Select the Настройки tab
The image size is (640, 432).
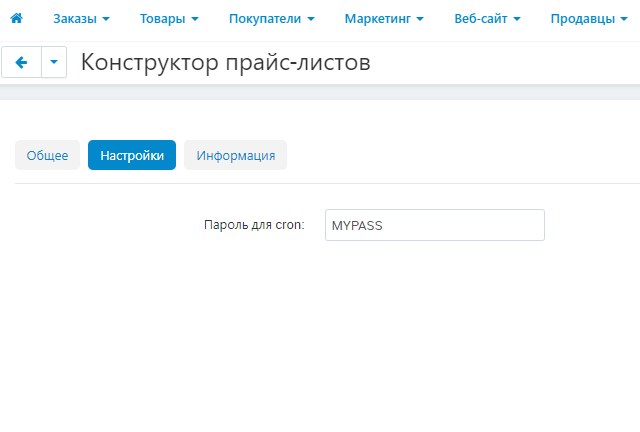[132, 155]
